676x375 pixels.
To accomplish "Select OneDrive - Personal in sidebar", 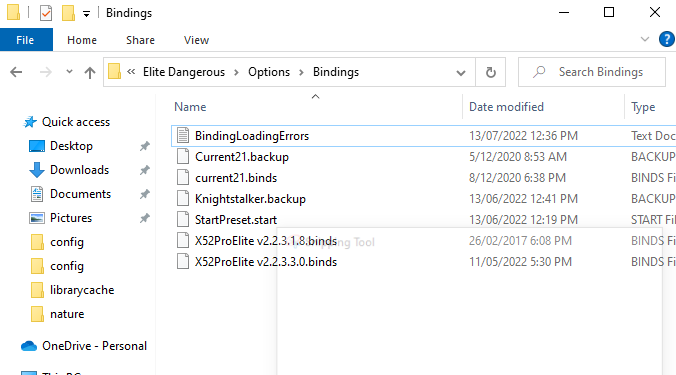I will (x=94, y=346).
